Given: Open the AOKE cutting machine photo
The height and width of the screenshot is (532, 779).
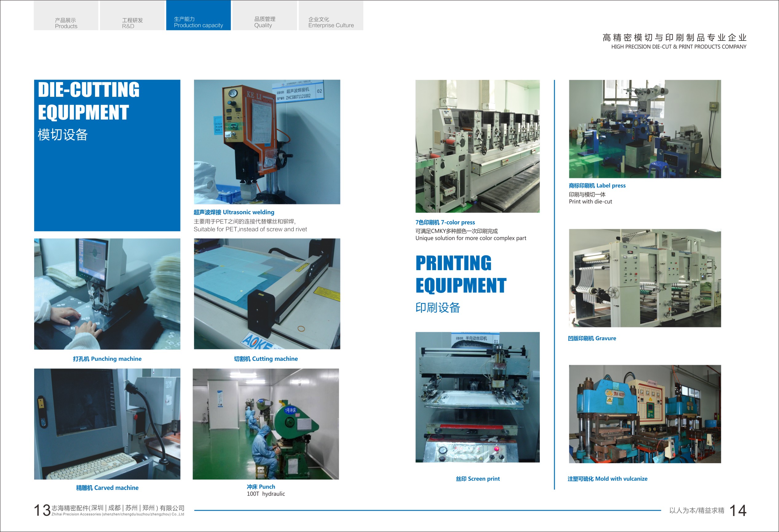Looking at the screenshot, I should click(x=267, y=294).
